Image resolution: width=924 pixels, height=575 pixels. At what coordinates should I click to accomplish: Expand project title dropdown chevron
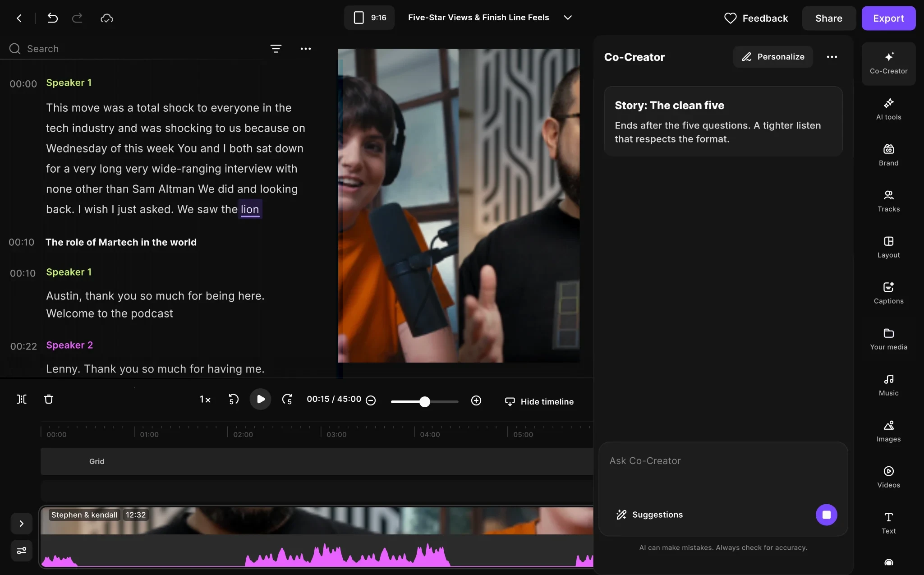coord(568,18)
